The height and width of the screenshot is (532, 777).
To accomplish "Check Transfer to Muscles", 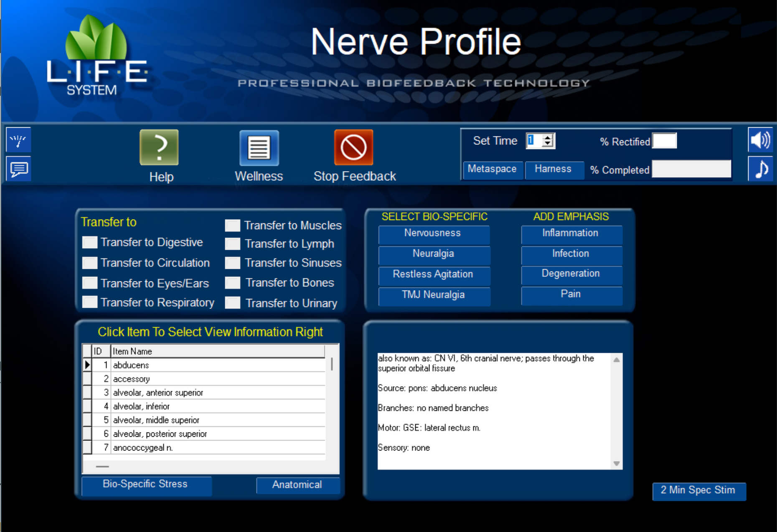I will pyautogui.click(x=232, y=225).
